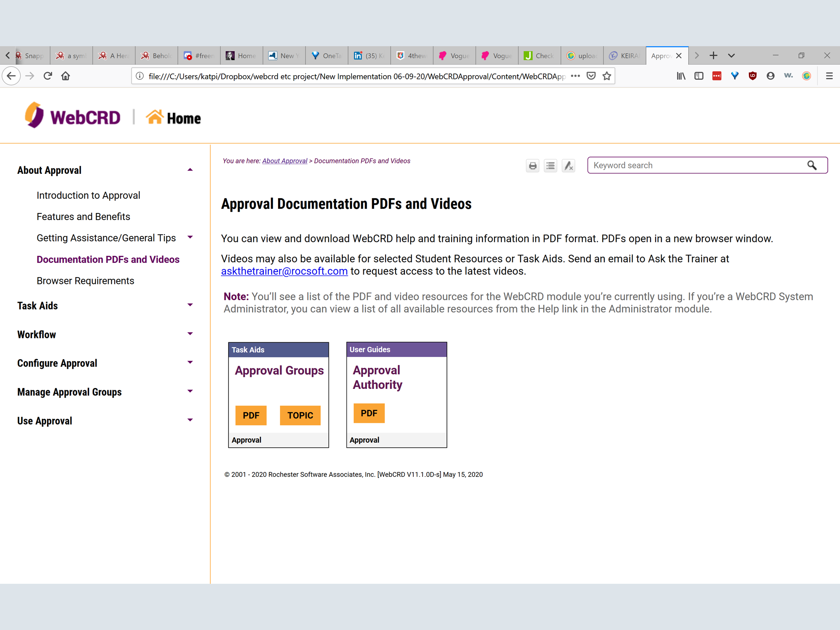This screenshot has height=630, width=840.
Task: Click the About Approval breadcrumb link
Action: [x=284, y=161]
